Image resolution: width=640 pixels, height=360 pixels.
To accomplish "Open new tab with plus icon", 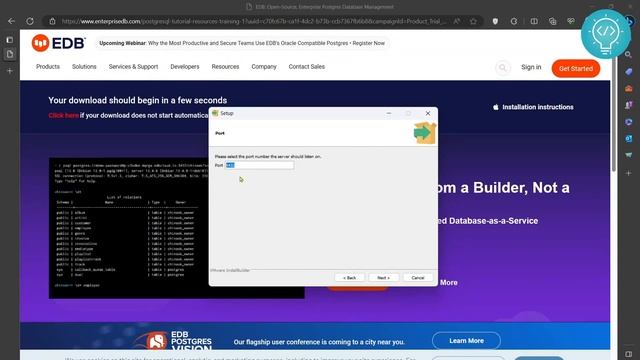I will (10, 71).
